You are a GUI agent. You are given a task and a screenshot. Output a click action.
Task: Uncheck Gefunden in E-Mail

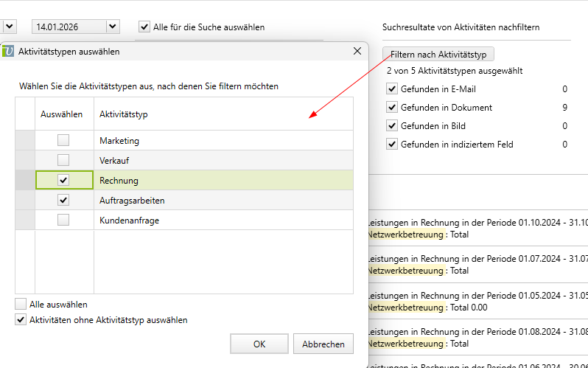392,89
